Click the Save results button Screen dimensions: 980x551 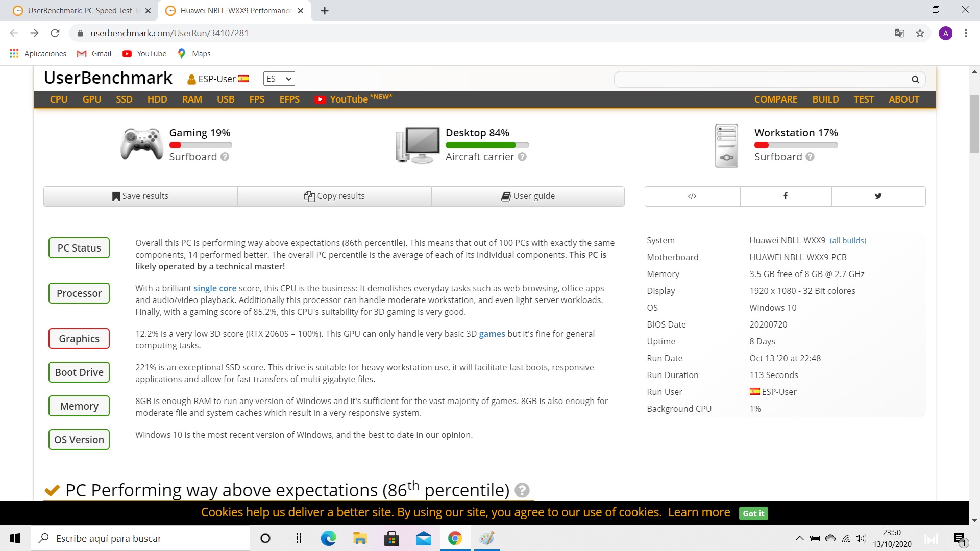pyautogui.click(x=140, y=196)
